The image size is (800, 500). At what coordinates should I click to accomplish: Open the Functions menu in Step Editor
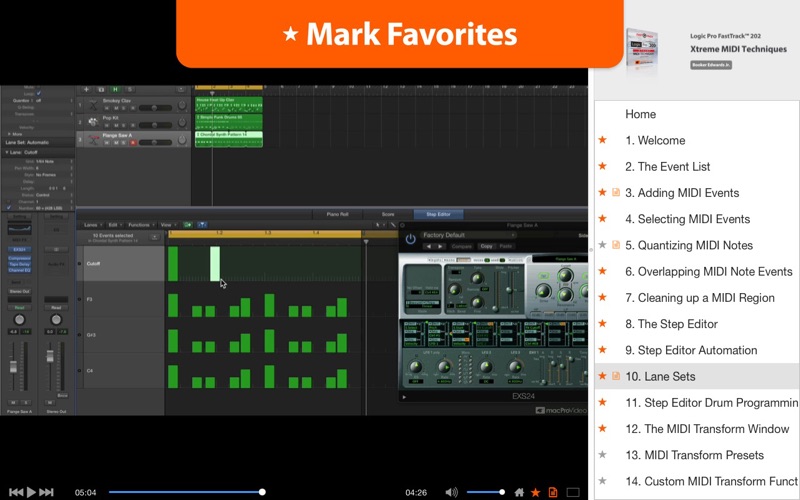[141, 224]
